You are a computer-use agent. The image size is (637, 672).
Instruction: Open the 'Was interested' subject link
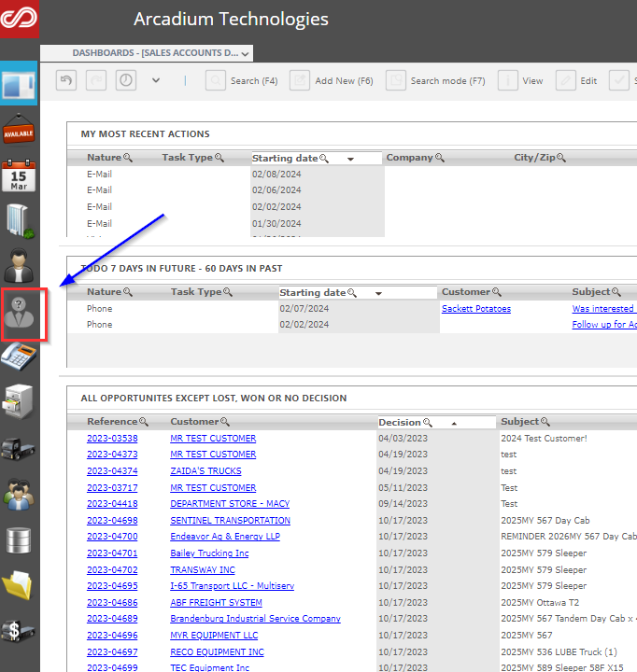[x=602, y=309]
